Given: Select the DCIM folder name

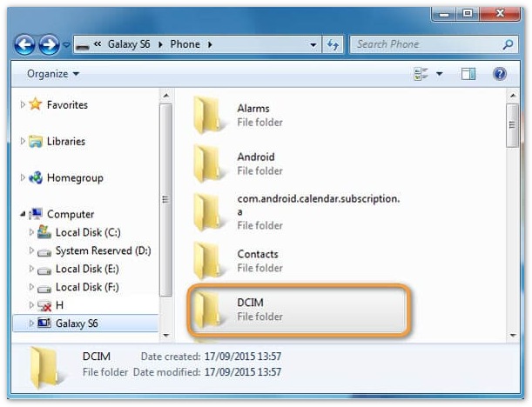Looking at the screenshot, I should 251,303.
